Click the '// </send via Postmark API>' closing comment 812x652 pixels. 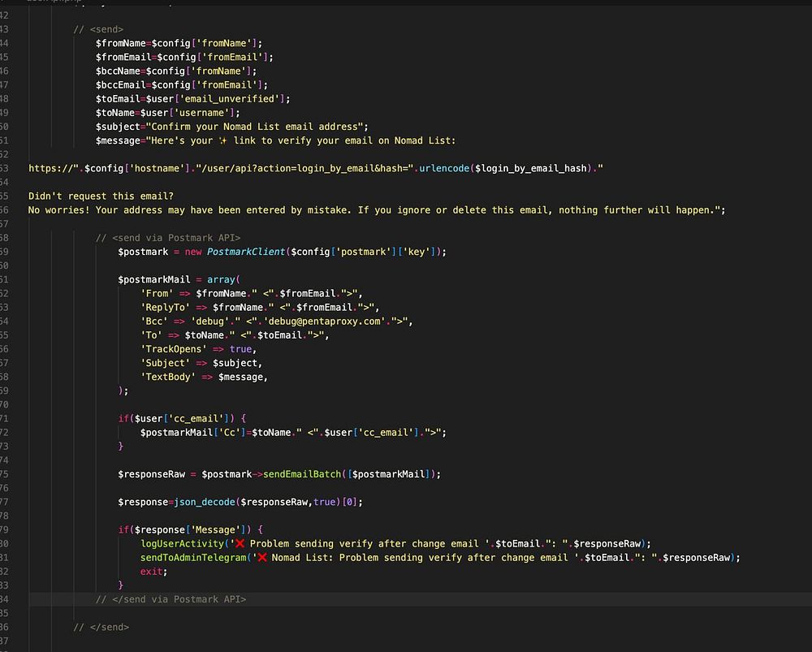[171, 599]
